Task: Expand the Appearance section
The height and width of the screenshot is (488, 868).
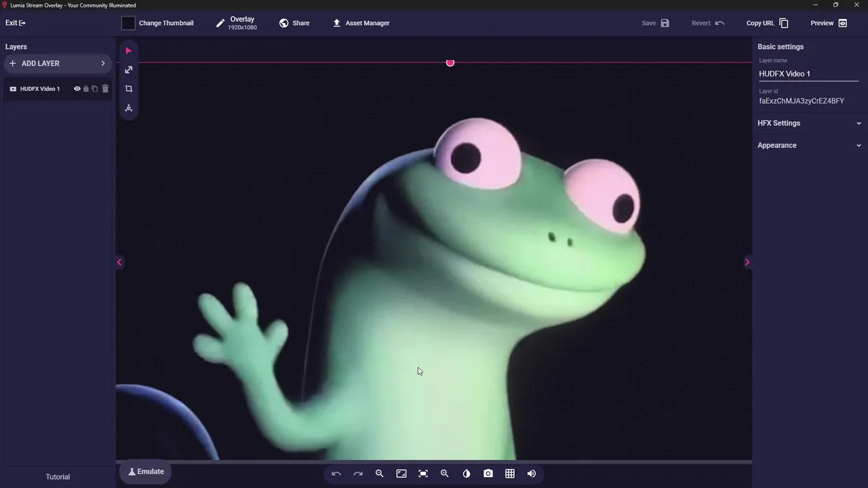Action: tap(810, 145)
